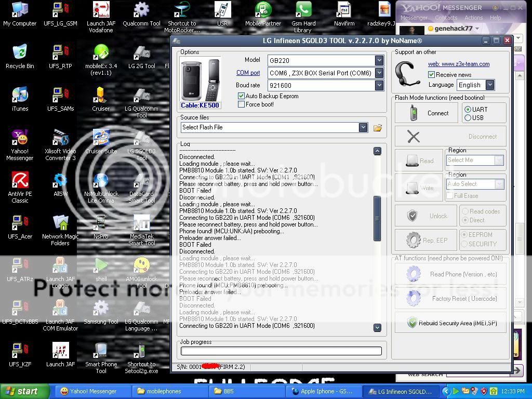Select the UART connection radio button
Viewport: 532px width, 399px height.
point(468,109)
